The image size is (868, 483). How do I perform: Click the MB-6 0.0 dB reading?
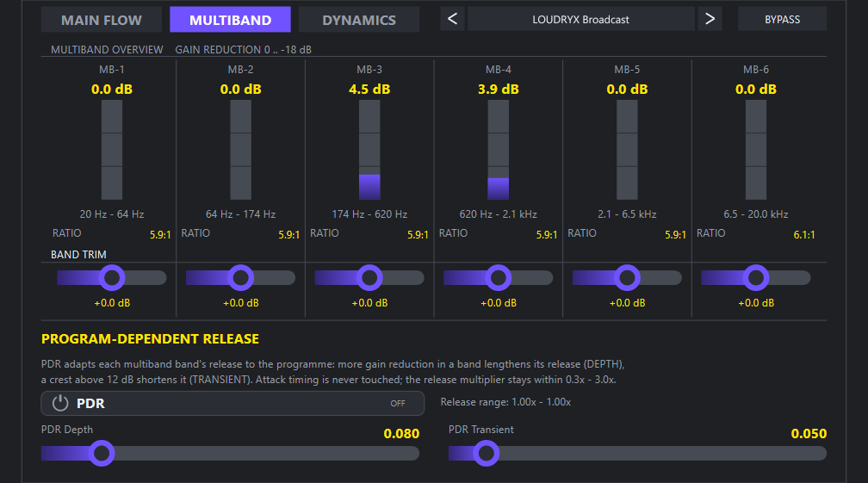pyautogui.click(x=756, y=89)
